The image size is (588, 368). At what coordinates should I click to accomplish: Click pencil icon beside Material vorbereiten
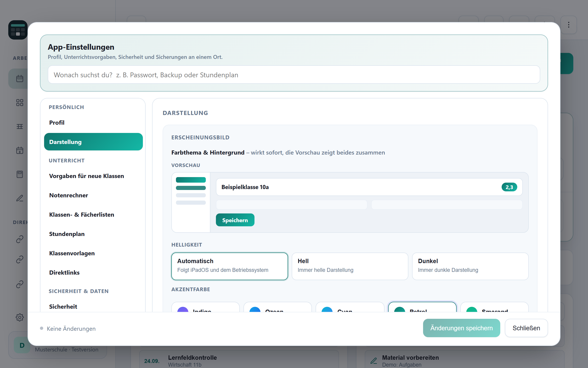click(x=374, y=360)
